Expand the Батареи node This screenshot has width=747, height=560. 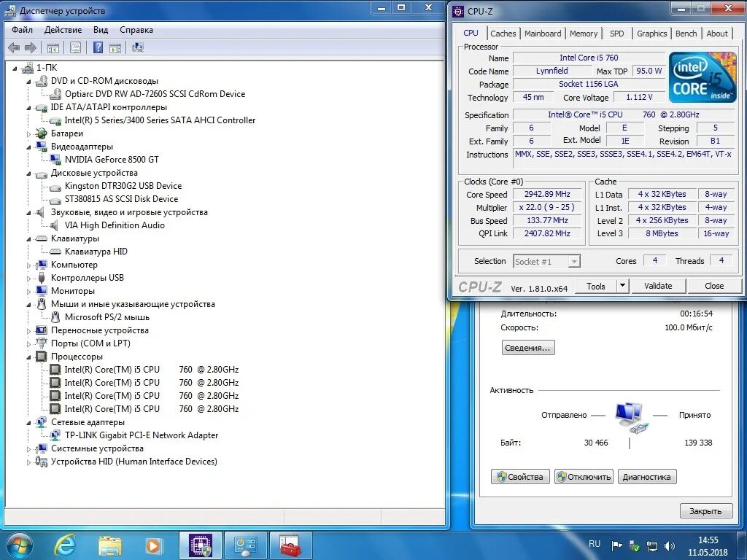28,134
